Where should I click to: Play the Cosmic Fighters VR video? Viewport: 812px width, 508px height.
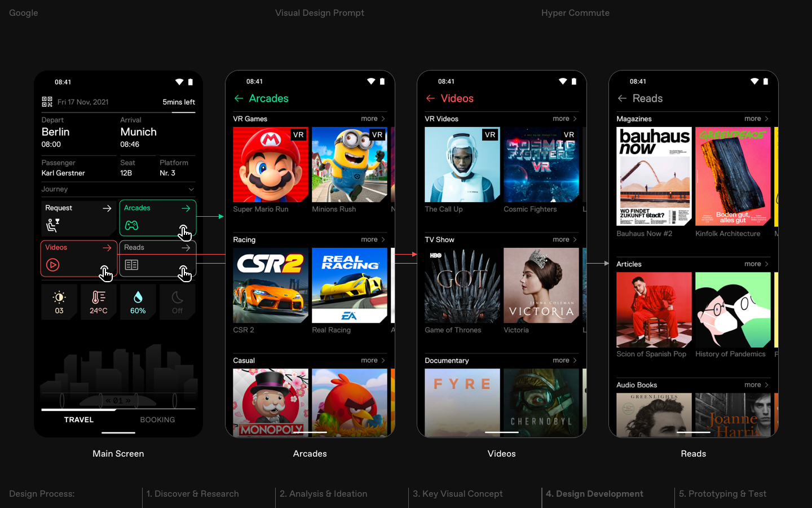tap(541, 164)
